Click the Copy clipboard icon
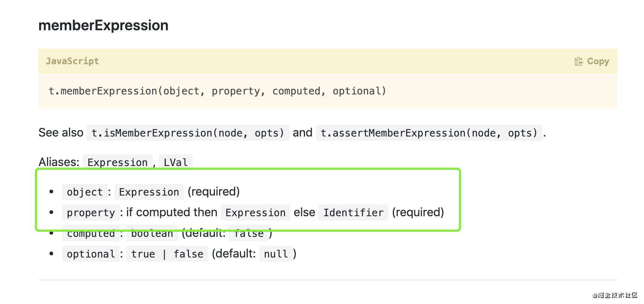The height and width of the screenshot is (304, 644). point(579,61)
